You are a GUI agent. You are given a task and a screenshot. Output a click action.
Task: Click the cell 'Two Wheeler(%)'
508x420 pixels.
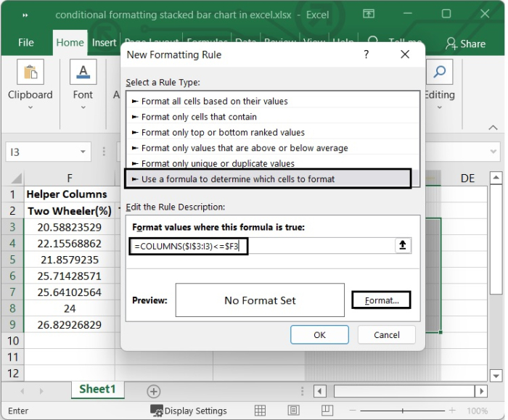pyautogui.click(x=70, y=210)
